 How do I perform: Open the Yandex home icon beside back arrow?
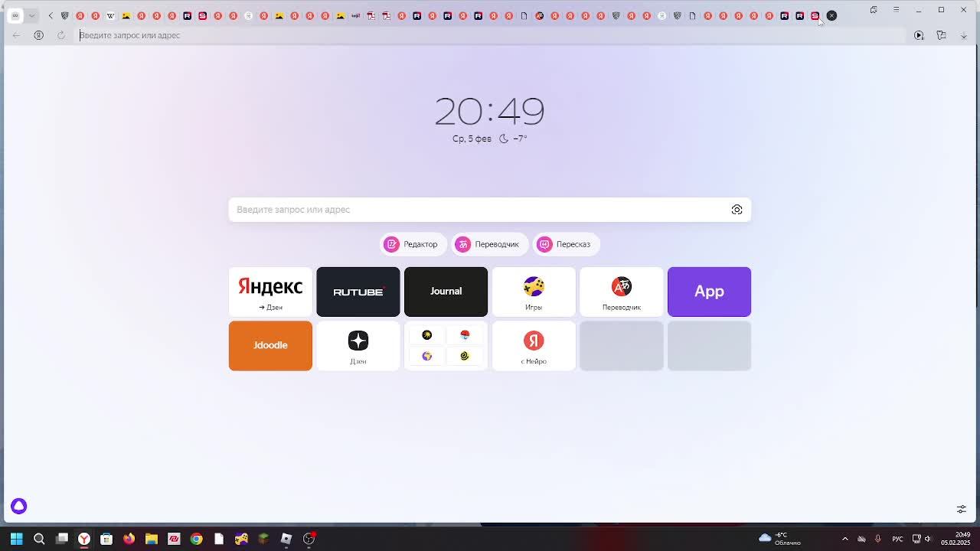click(x=38, y=35)
